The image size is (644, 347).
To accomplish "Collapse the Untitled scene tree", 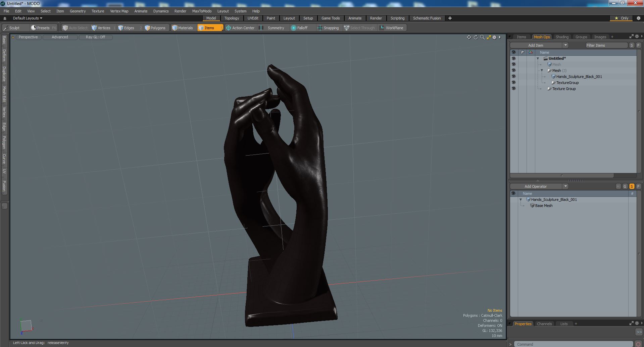I will (x=538, y=58).
